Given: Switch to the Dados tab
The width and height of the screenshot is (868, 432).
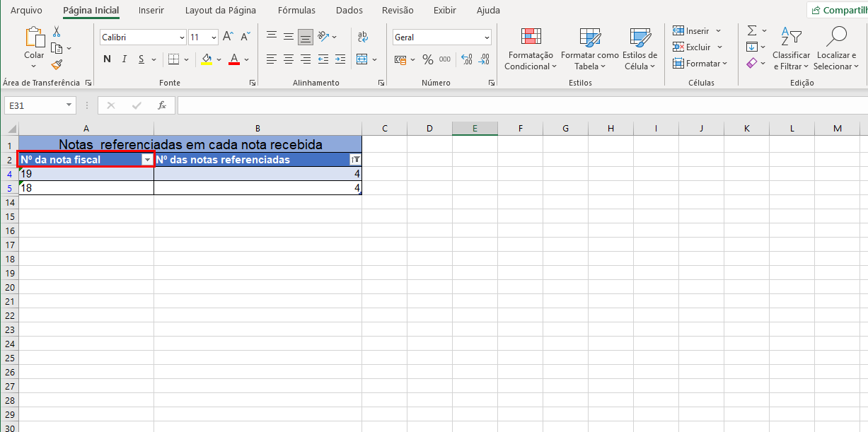Looking at the screenshot, I should point(349,11).
